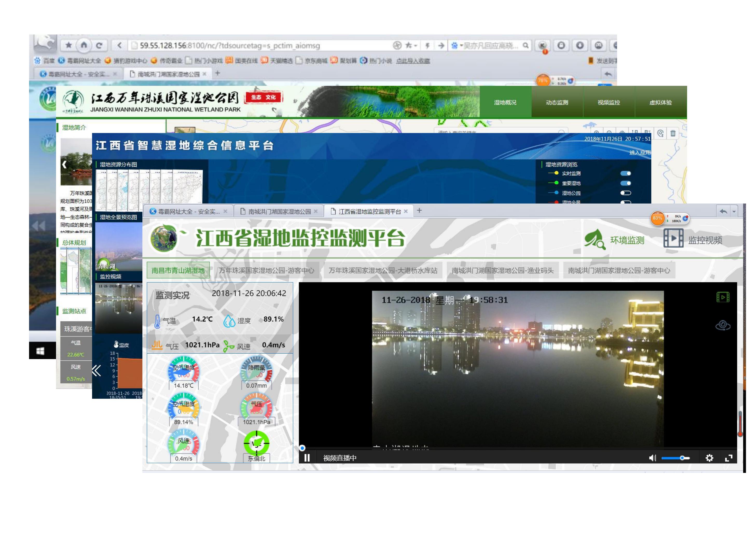Image resolution: width=747 pixels, height=560 pixels.
Task: Open 百度 bookmark
Action: (x=44, y=60)
